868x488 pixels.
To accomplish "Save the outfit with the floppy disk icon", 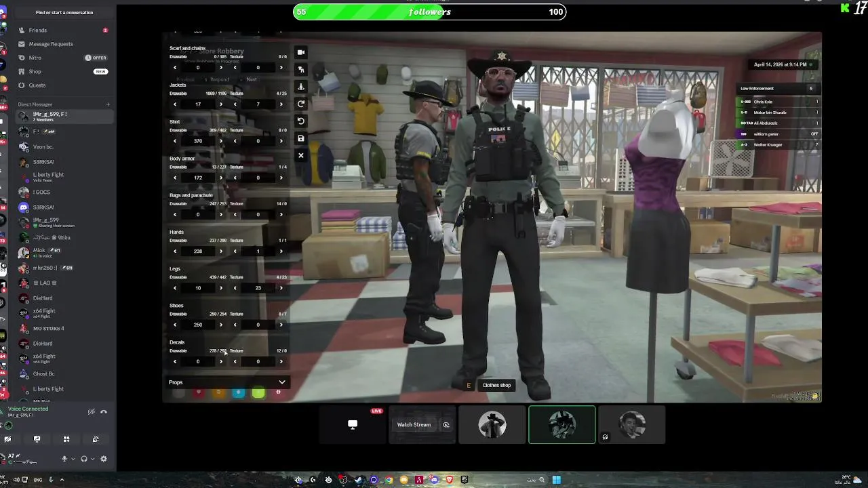I will 301,138.
